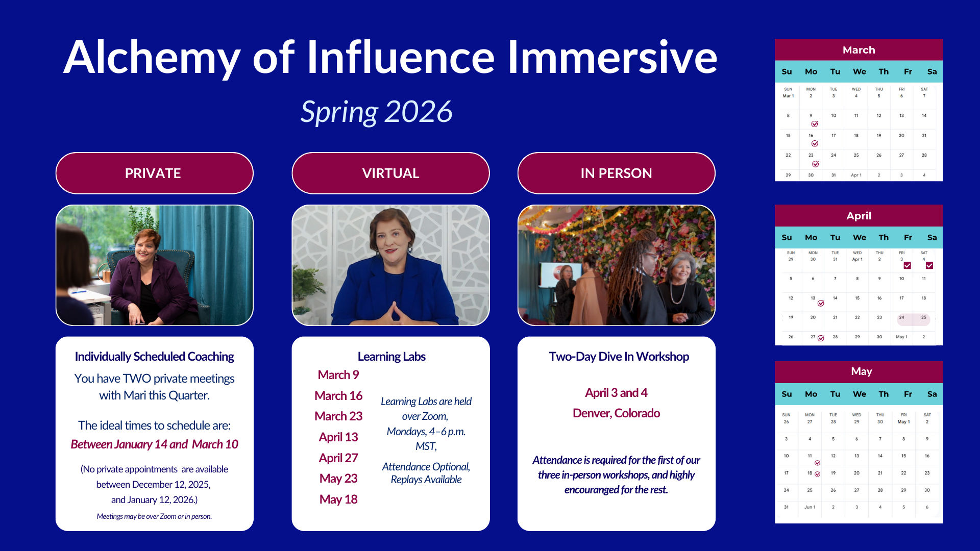
Task: Select the April calendar header
Action: point(859,215)
